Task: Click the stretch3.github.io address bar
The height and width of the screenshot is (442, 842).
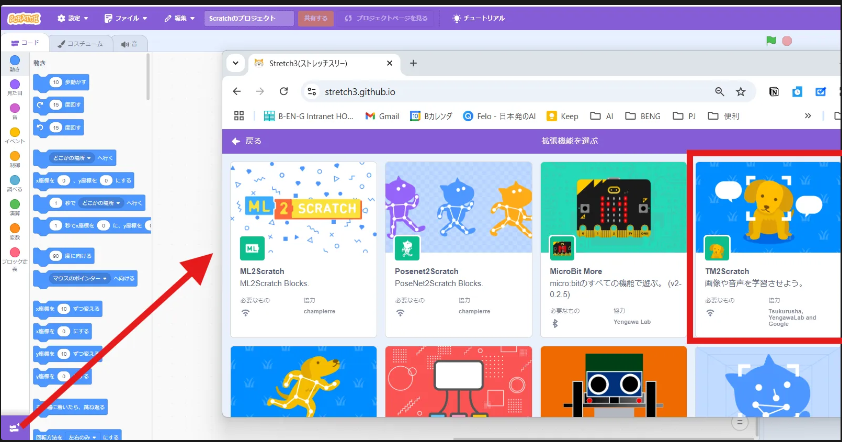Action: click(x=528, y=92)
